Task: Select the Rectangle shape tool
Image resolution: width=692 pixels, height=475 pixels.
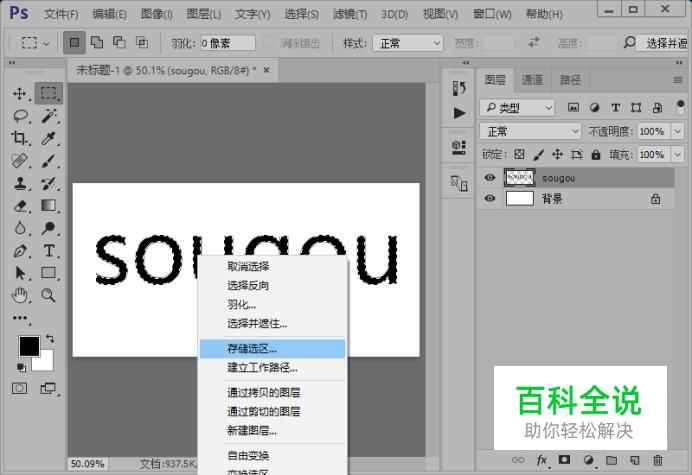Action: [49, 273]
